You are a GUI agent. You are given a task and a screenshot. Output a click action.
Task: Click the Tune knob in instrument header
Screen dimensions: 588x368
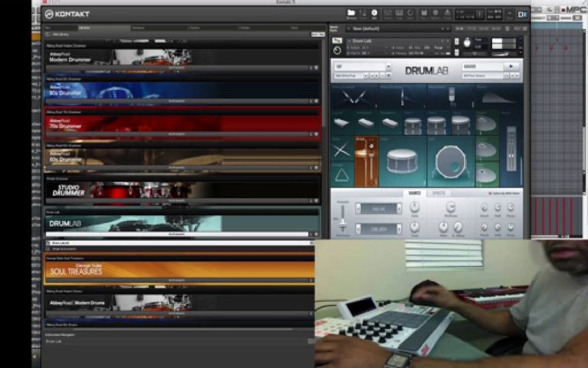pos(467,43)
